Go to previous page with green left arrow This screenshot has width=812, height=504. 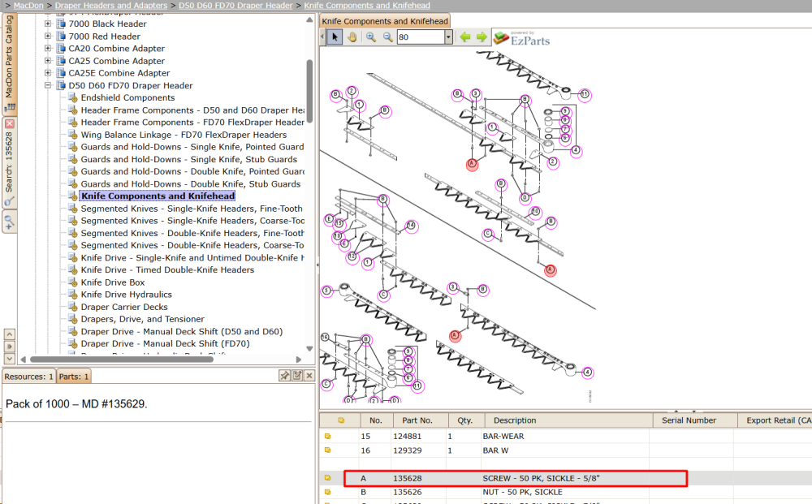click(465, 37)
